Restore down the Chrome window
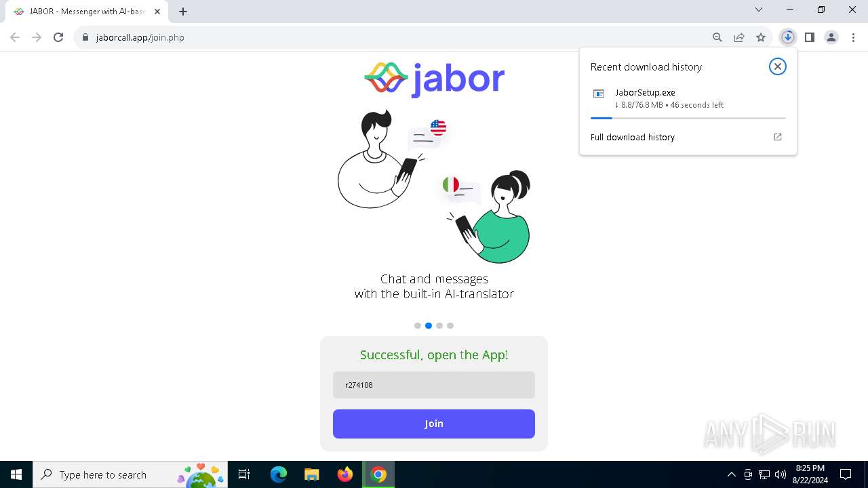Image resolution: width=868 pixels, height=488 pixels. pos(821,9)
